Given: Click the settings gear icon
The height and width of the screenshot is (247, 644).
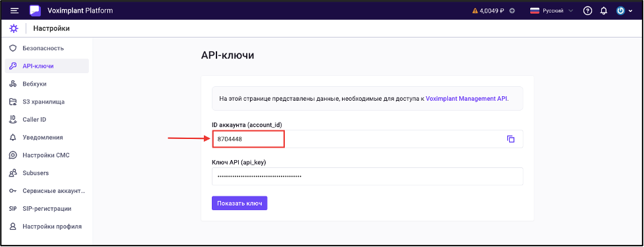Looking at the screenshot, I should pyautogui.click(x=14, y=28).
